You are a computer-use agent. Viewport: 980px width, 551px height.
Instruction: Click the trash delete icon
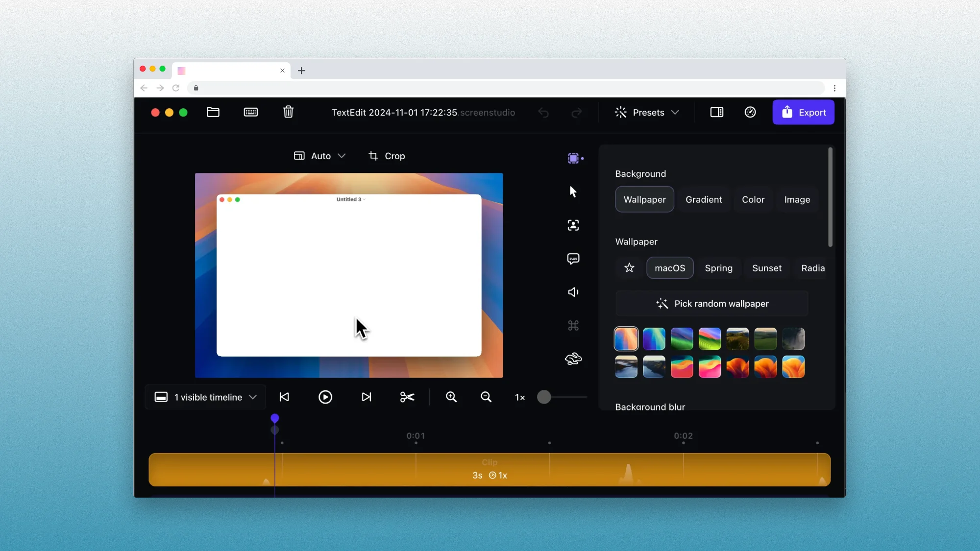point(288,112)
